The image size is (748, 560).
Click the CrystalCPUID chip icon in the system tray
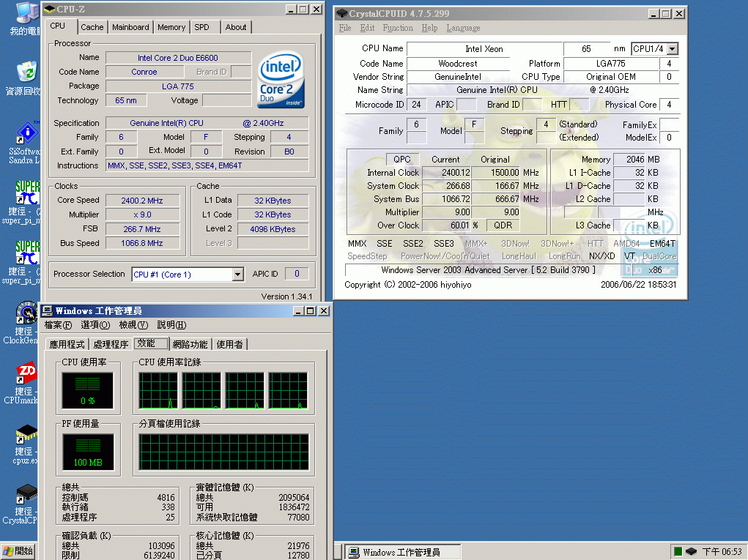click(691, 551)
